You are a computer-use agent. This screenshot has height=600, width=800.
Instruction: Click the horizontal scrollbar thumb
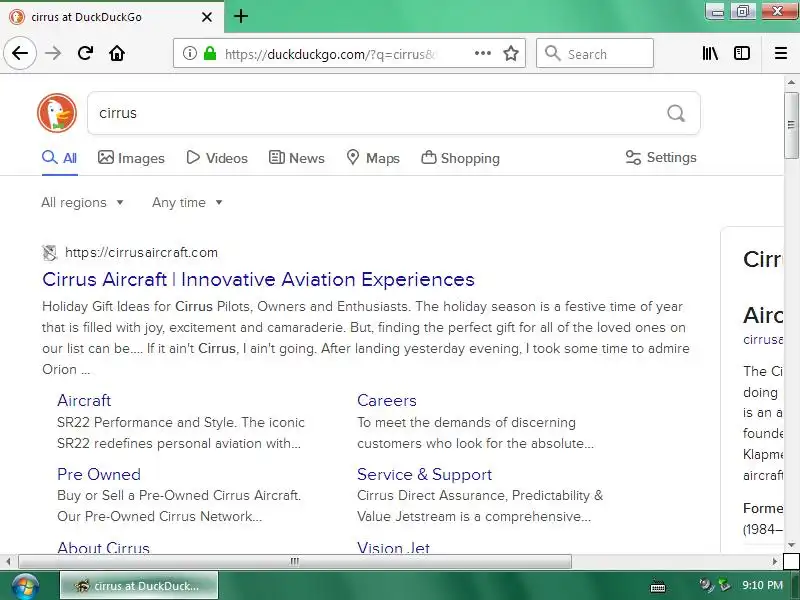[295, 562]
